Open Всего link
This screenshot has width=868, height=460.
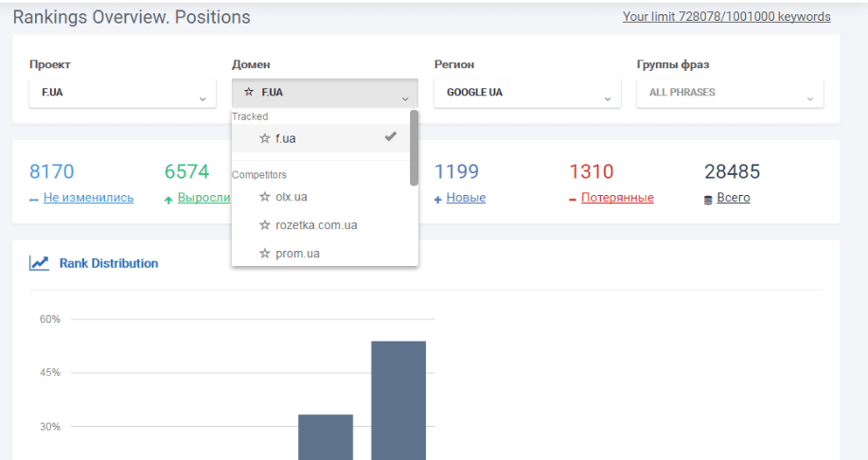point(734,198)
